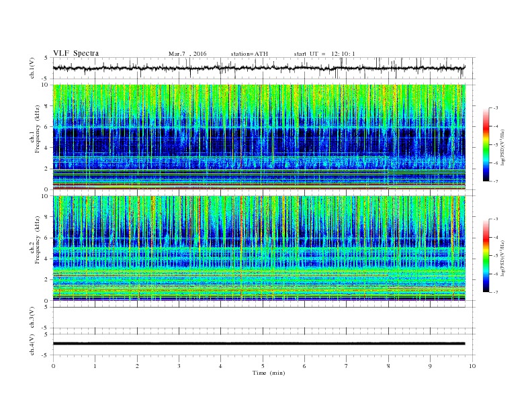The height and width of the screenshot is (411, 532).
Task: Click the ch.1 frequency tick label "8"
Action: 46,106
